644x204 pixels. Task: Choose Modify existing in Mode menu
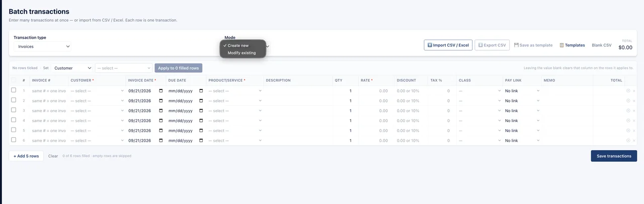click(x=243, y=53)
